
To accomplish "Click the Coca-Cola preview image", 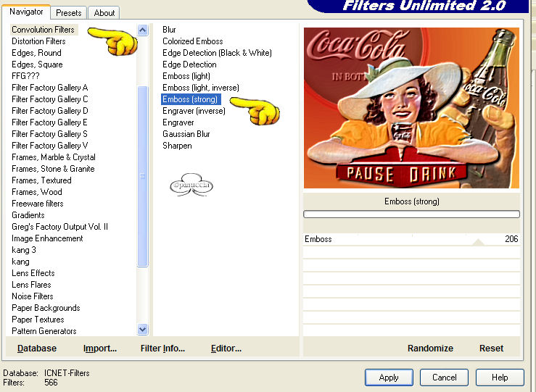I will click(411, 108).
